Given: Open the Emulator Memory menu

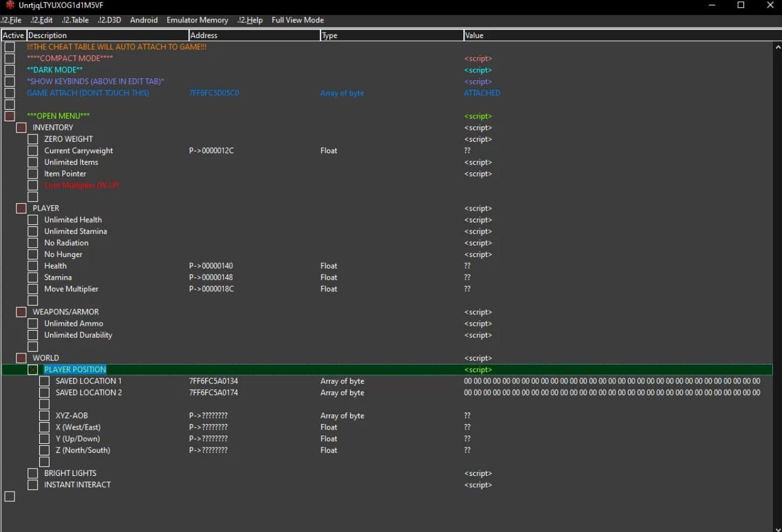Looking at the screenshot, I should [197, 20].
